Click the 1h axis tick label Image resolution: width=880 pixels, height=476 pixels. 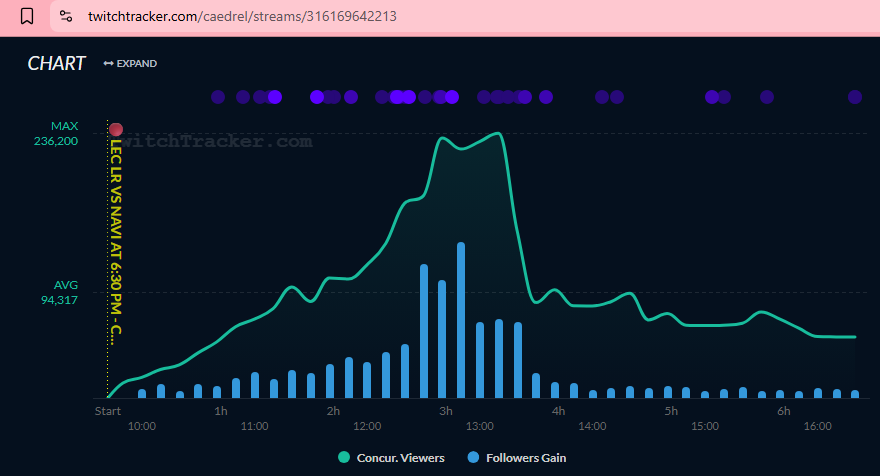(x=221, y=411)
